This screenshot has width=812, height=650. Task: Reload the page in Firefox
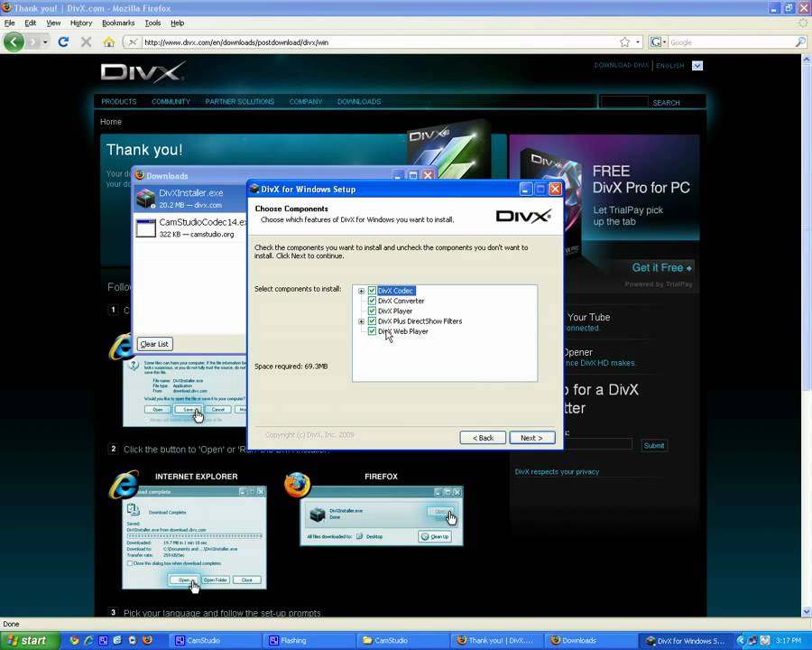click(x=63, y=42)
